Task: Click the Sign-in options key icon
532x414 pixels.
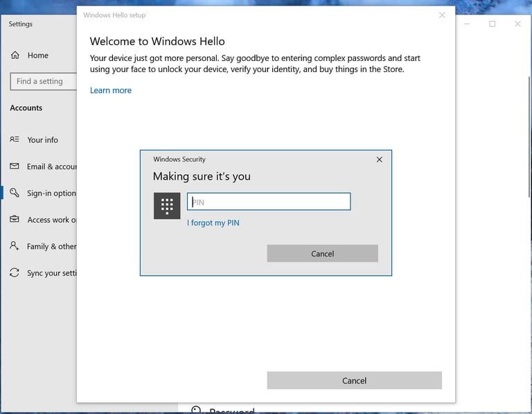Action: coord(15,193)
